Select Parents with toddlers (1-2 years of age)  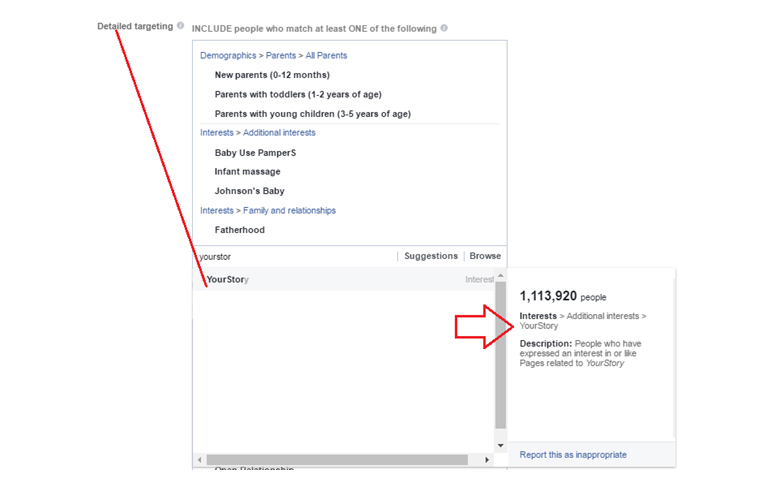click(298, 94)
